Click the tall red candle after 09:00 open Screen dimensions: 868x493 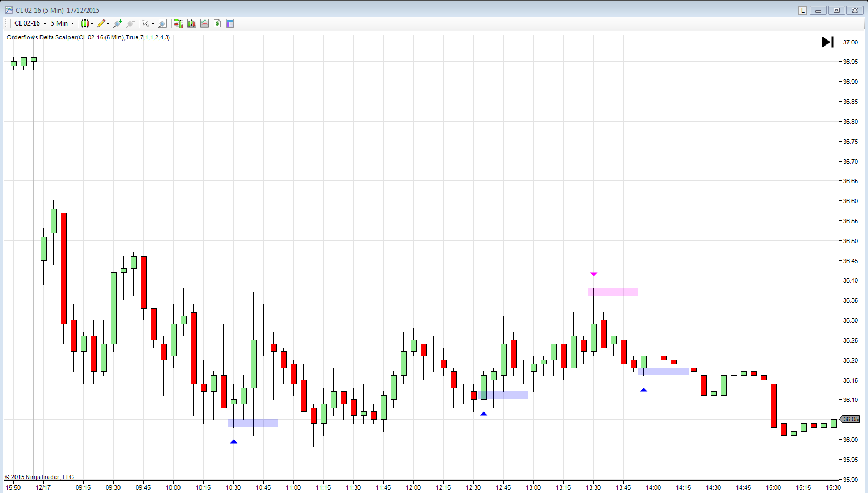tap(63, 268)
